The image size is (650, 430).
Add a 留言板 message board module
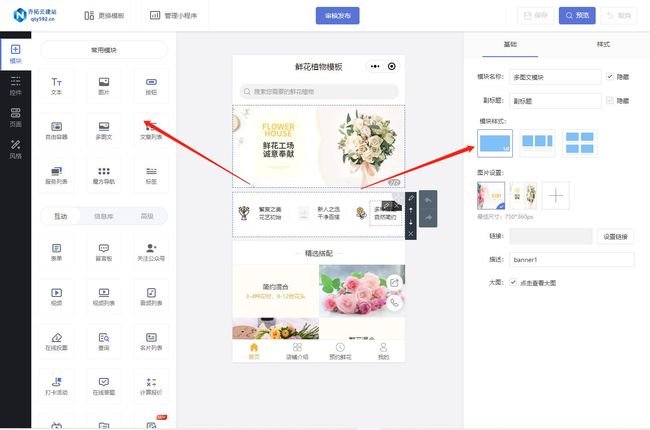click(104, 252)
